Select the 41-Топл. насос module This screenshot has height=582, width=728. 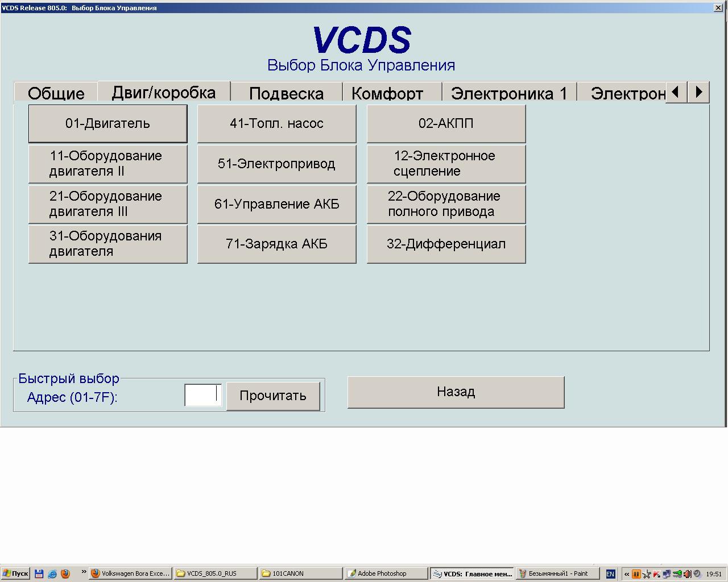tap(276, 123)
